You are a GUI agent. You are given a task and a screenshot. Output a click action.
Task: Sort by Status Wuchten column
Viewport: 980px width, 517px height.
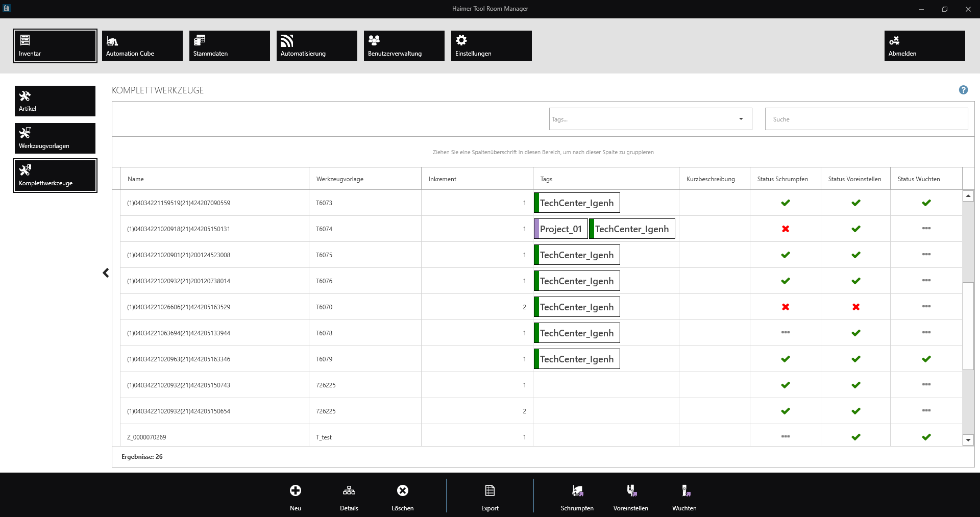pyautogui.click(x=926, y=179)
